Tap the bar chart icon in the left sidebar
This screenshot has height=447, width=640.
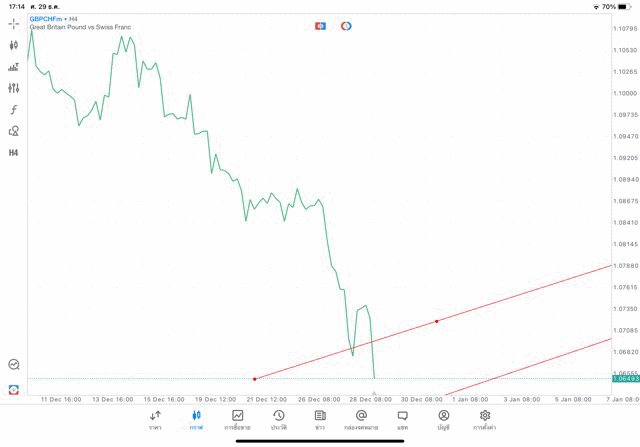[x=13, y=67]
